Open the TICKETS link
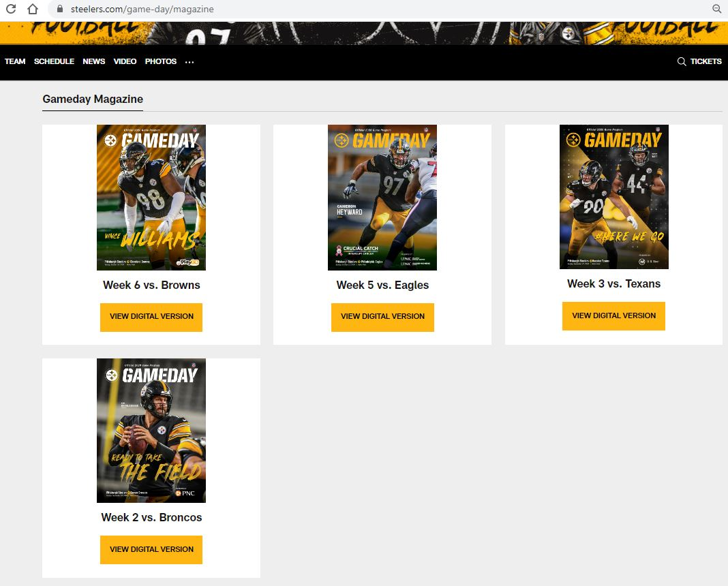 coord(706,61)
